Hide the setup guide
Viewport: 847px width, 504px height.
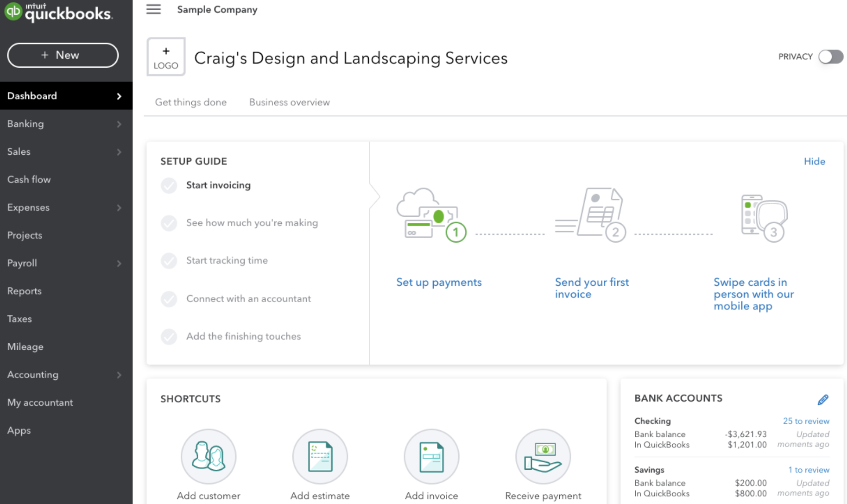coord(814,161)
